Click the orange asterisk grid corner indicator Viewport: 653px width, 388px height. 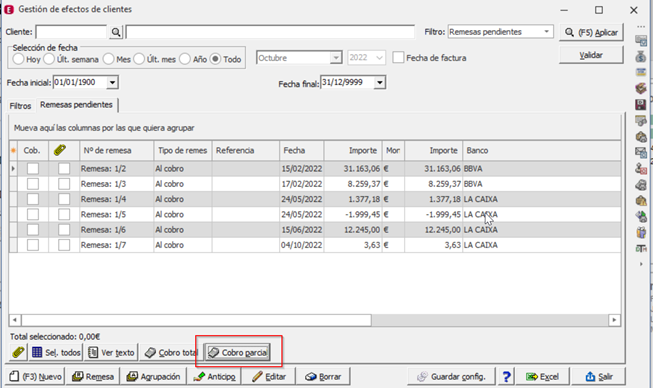(x=13, y=150)
